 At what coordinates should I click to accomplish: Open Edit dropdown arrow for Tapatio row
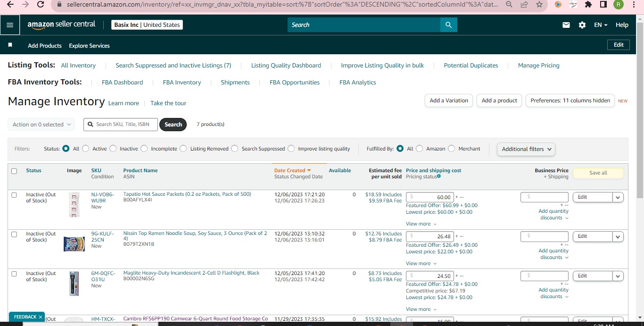tap(618, 197)
